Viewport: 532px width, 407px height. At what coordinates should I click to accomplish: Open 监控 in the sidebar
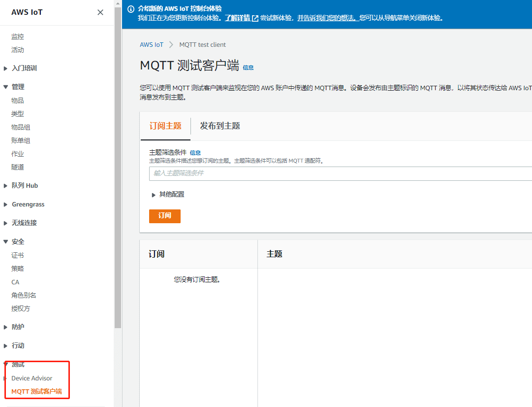(18, 36)
